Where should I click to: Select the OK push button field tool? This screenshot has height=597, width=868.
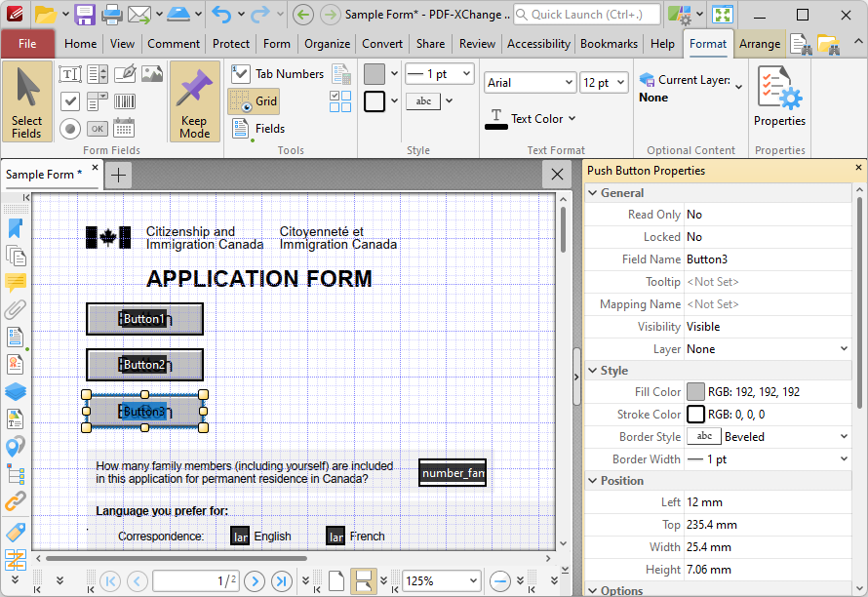98,129
